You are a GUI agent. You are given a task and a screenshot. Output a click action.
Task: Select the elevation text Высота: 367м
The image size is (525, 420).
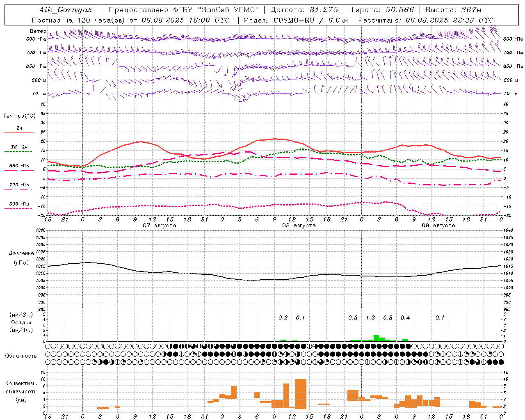point(453,10)
